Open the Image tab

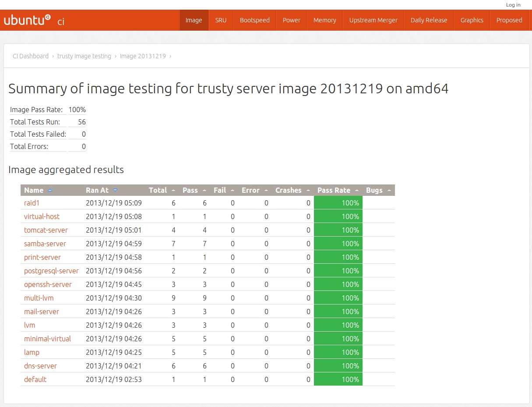point(194,20)
